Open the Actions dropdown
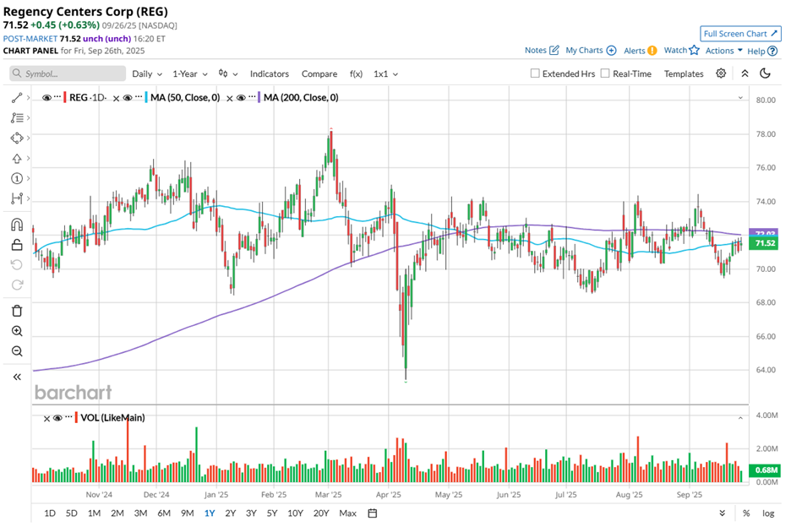The width and height of the screenshot is (791, 532). tap(724, 51)
